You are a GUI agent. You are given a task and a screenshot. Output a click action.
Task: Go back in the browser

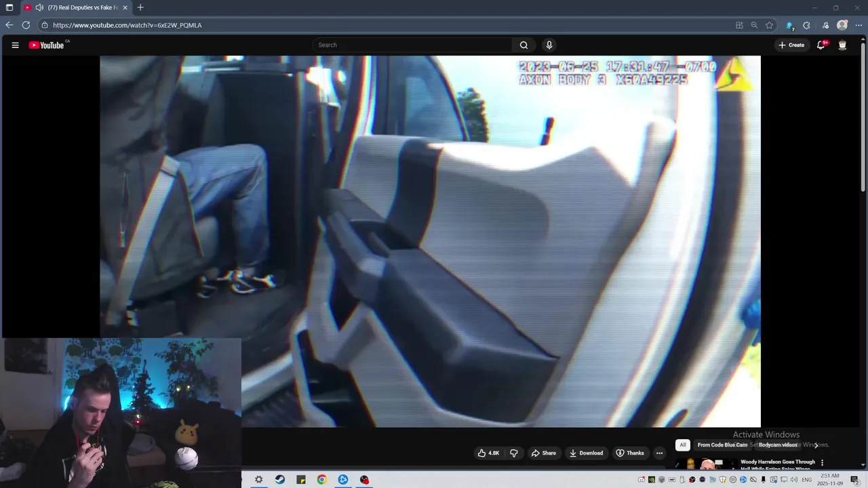tap(9, 25)
